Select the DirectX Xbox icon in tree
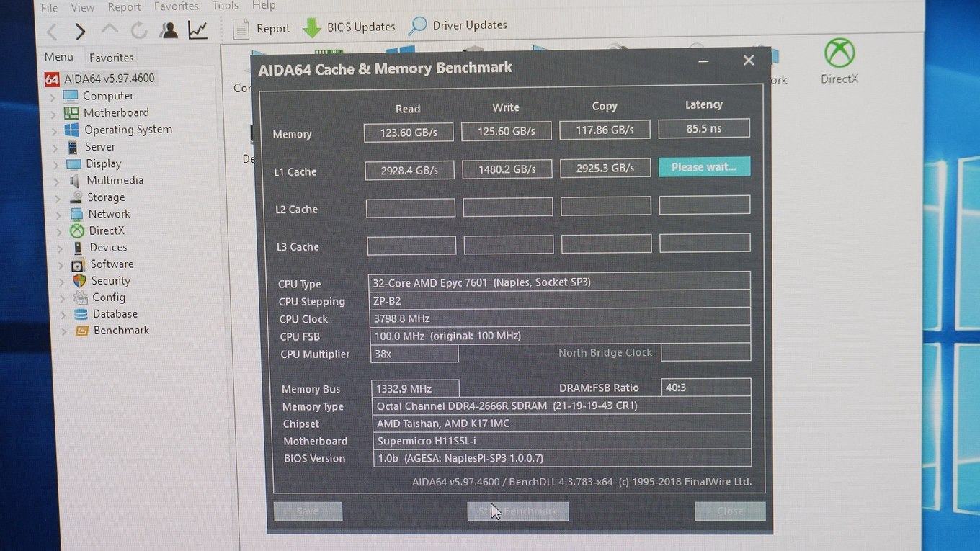This screenshot has height=551, width=980. [77, 230]
